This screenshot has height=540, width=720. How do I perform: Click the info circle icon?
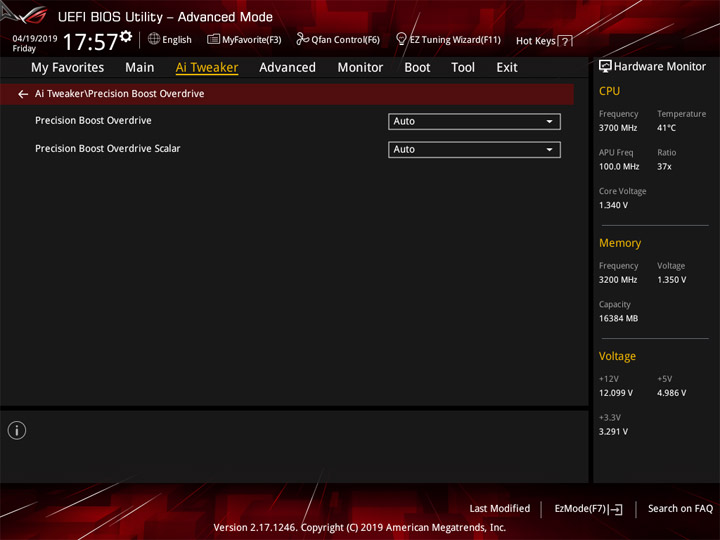pos(17,430)
